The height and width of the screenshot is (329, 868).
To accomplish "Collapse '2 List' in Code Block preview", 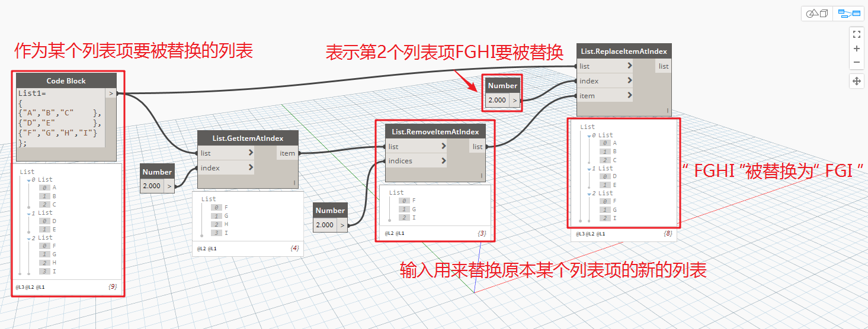I will click(28, 238).
